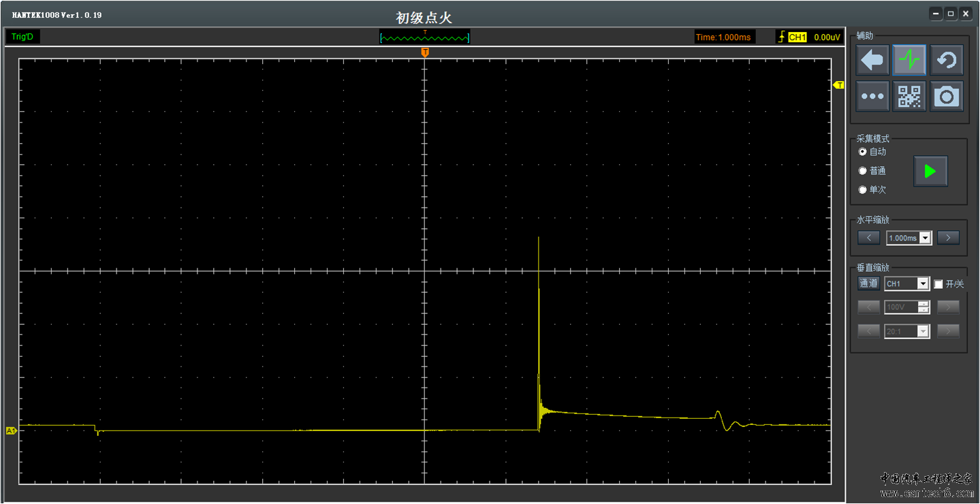Select the 自动 acquisition mode radio
Screen dimensions: 980x504
point(863,152)
